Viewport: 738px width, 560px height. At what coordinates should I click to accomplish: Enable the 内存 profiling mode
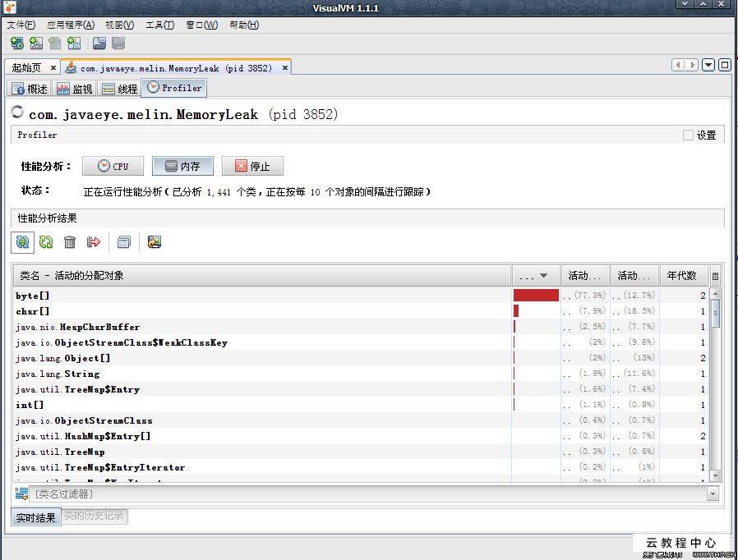pyautogui.click(x=182, y=165)
